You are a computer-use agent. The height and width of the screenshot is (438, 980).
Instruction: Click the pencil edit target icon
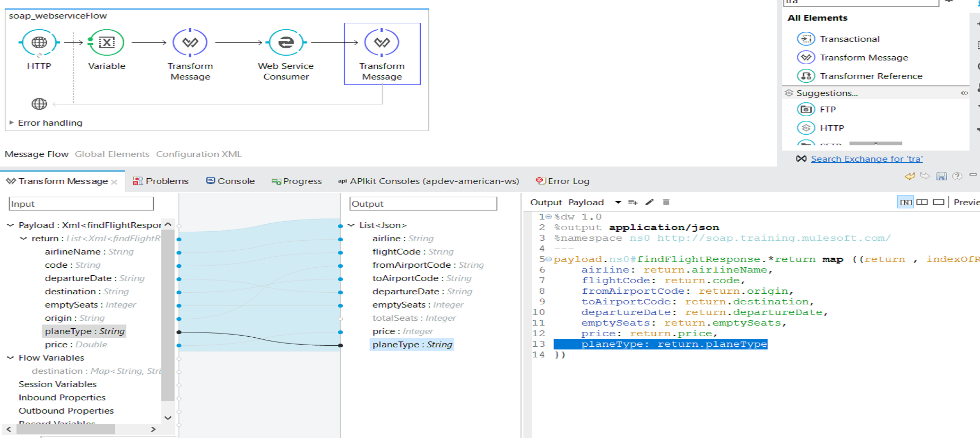(x=649, y=202)
